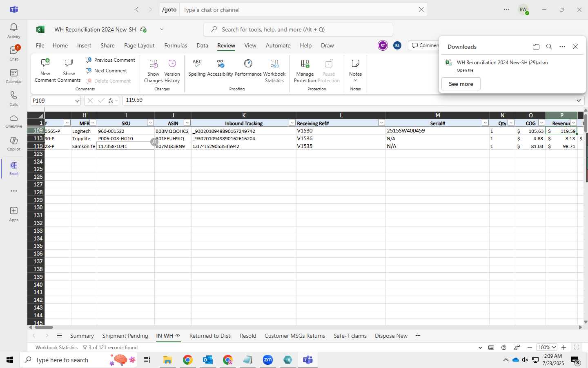588x368 pixels.
Task: Add a new sheet
Action: tap(418, 336)
